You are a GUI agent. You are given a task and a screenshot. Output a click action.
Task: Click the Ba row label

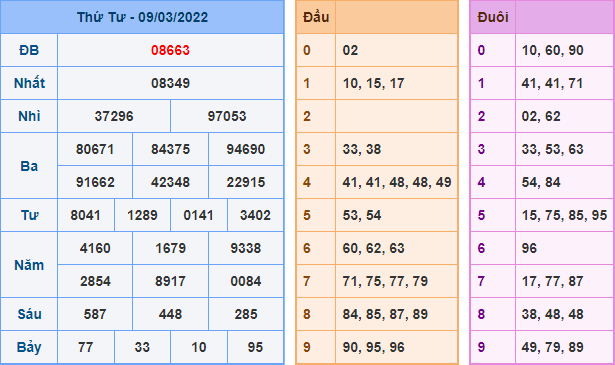click(x=29, y=166)
